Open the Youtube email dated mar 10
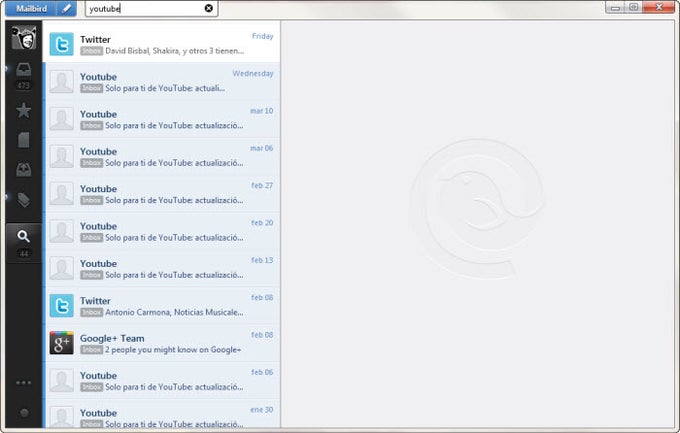The width and height of the screenshot is (680, 433). (x=162, y=118)
